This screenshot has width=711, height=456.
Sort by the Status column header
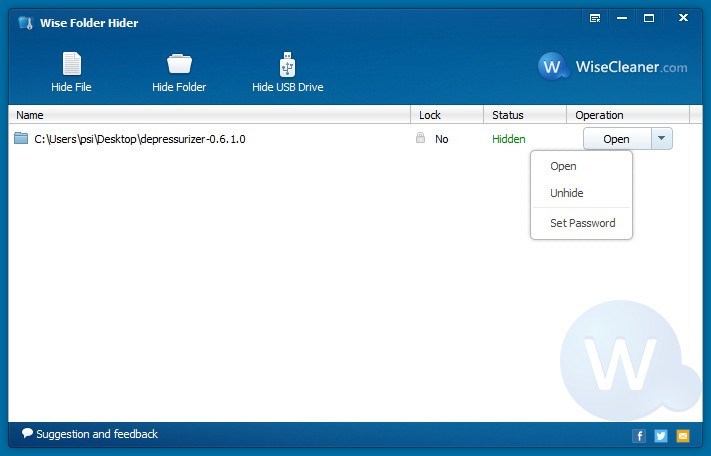(x=525, y=115)
